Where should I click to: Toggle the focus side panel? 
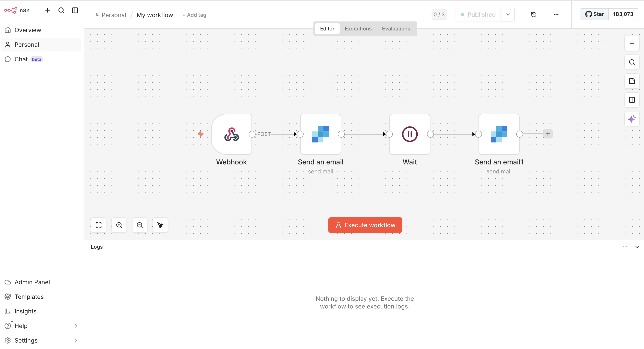(632, 100)
